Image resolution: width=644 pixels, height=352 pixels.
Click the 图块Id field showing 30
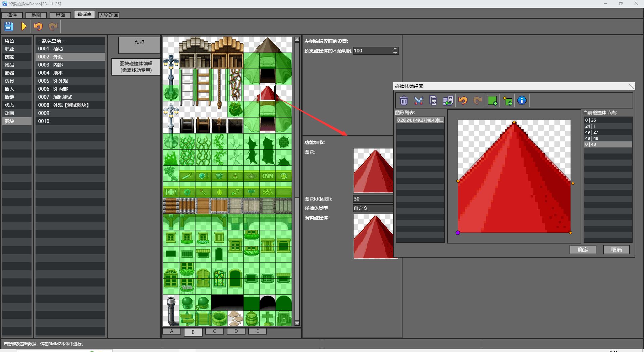click(x=373, y=199)
